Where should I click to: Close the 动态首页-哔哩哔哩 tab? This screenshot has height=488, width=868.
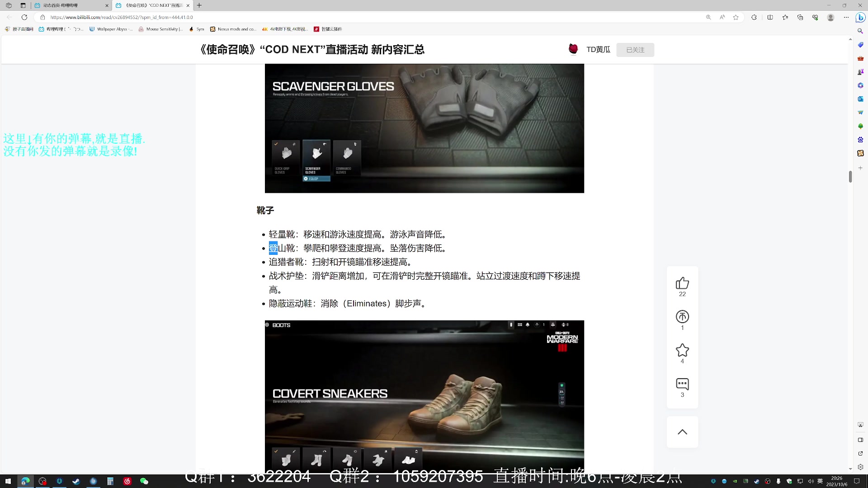(x=107, y=5)
